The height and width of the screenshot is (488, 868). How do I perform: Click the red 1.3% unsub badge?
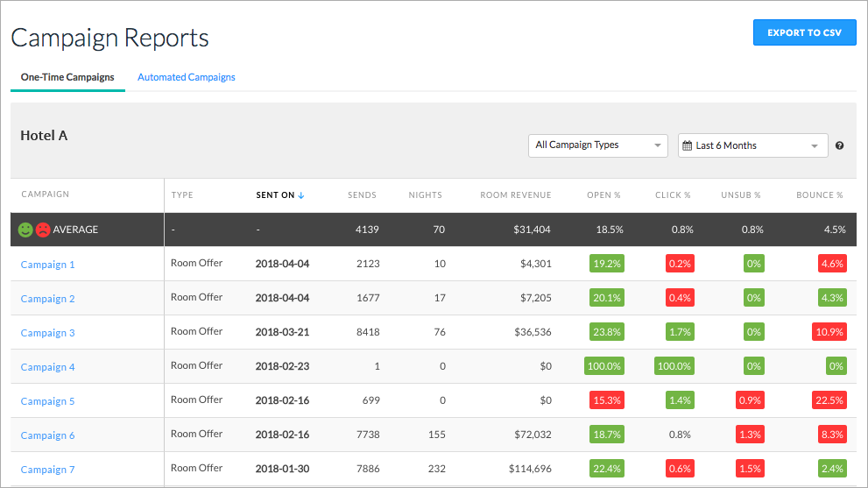click(x=750, y=435)
